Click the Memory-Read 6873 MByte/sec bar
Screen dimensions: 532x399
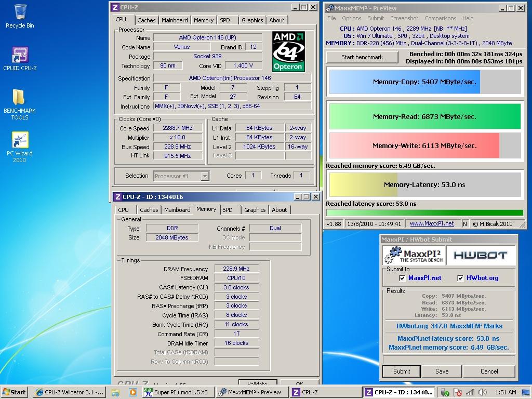click(x=425, y=117)
